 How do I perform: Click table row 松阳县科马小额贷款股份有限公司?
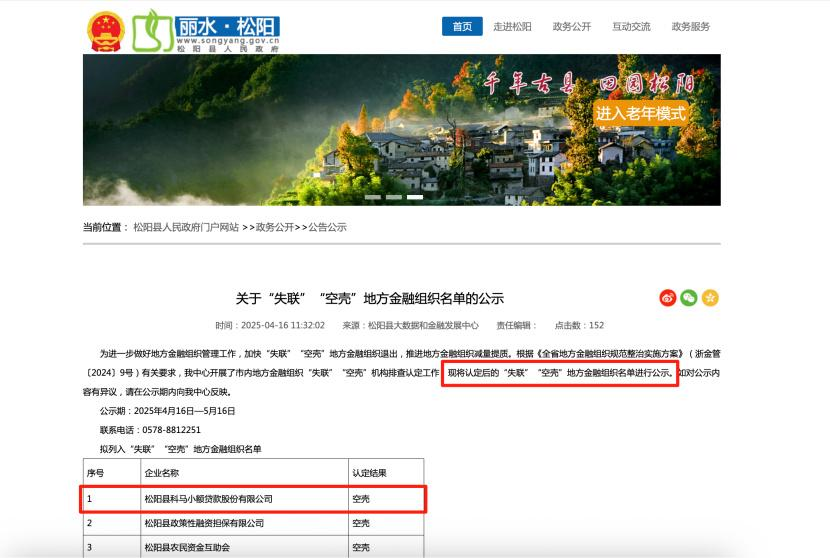(208, 498)
